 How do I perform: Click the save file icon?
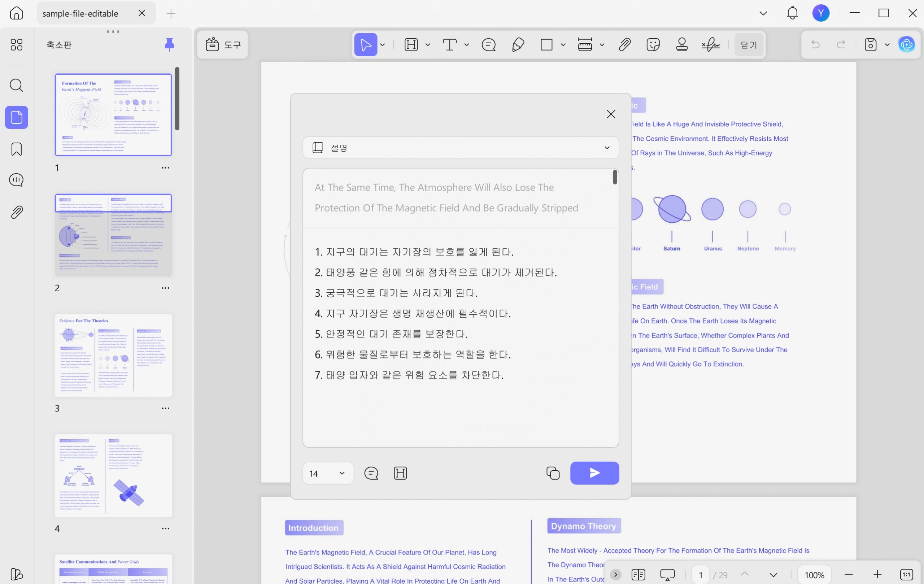pos(871,45)
